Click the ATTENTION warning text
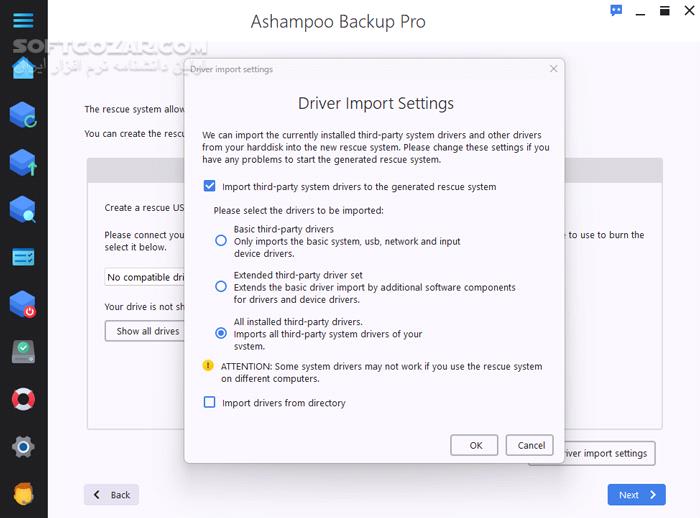 point(381,372)
